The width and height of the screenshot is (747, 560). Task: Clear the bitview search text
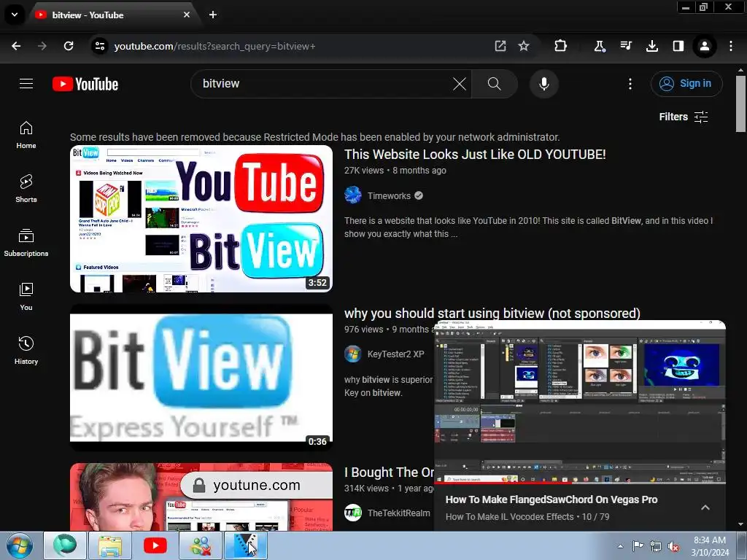point(460,85)
